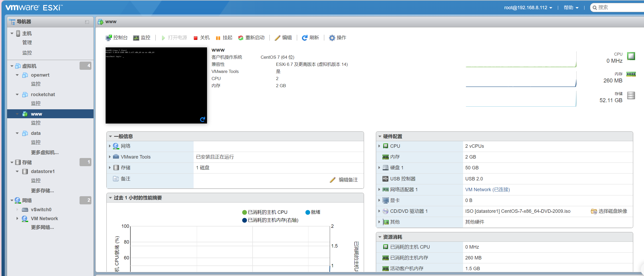Screen dimensions: 644x276
Task: Expand the 存储 row in general info
Action: tap(110, 167)
